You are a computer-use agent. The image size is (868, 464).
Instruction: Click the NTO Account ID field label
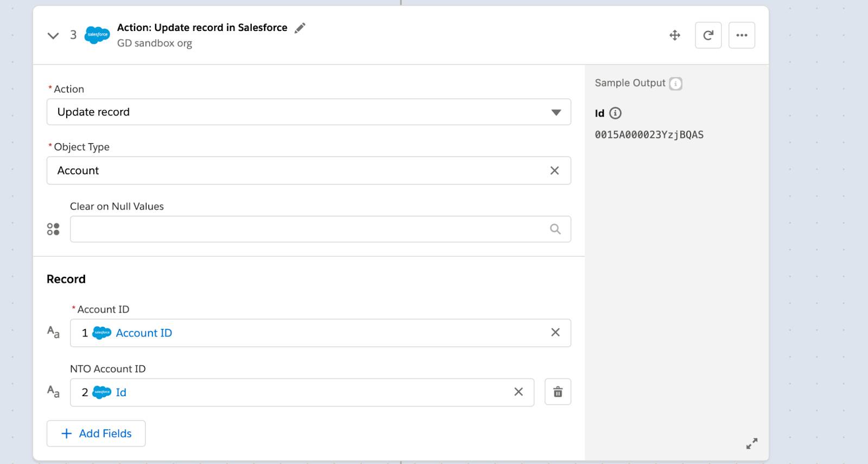click(x=108, y=369)
